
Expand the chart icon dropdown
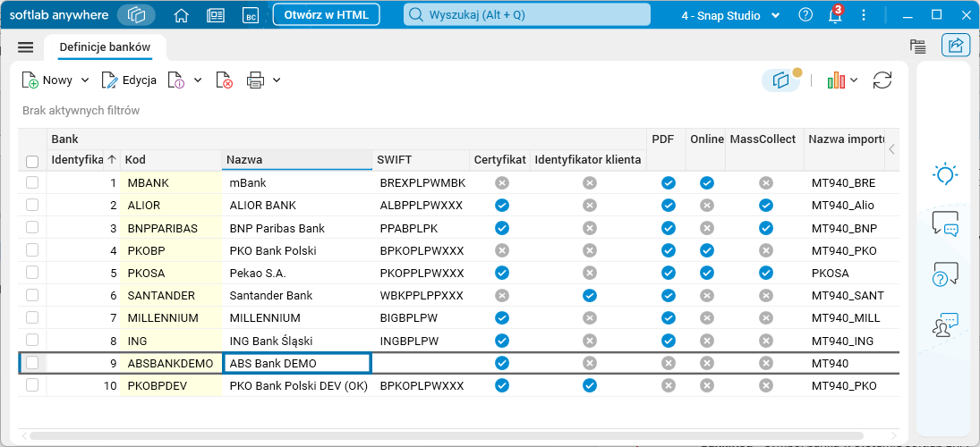pyautogui.click(x=854, y=80)
